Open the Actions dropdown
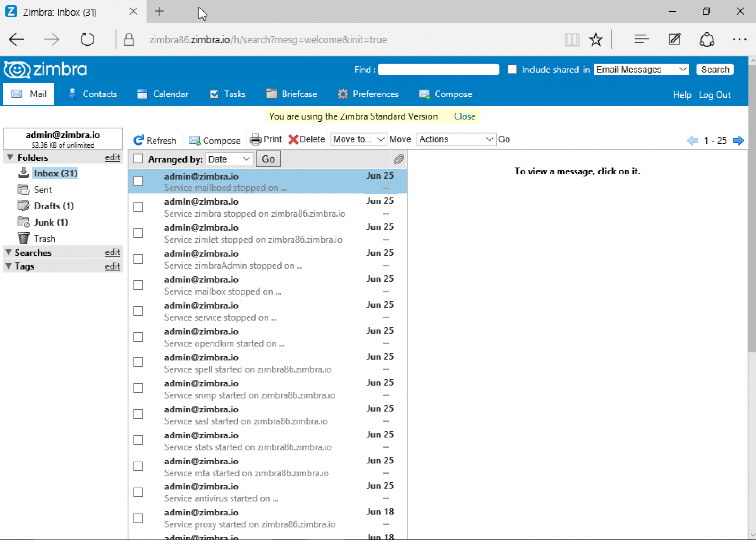The image size is (756, 540). coord(456,139)
